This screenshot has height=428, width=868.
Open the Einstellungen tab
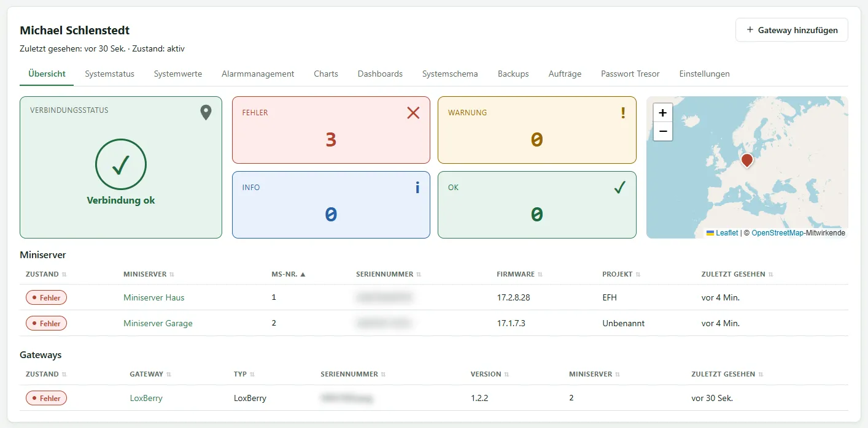(x=705, y=74)
